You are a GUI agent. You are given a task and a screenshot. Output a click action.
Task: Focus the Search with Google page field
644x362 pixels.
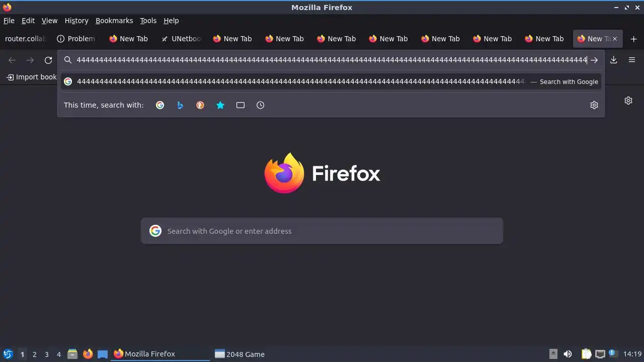click(322, 231)
